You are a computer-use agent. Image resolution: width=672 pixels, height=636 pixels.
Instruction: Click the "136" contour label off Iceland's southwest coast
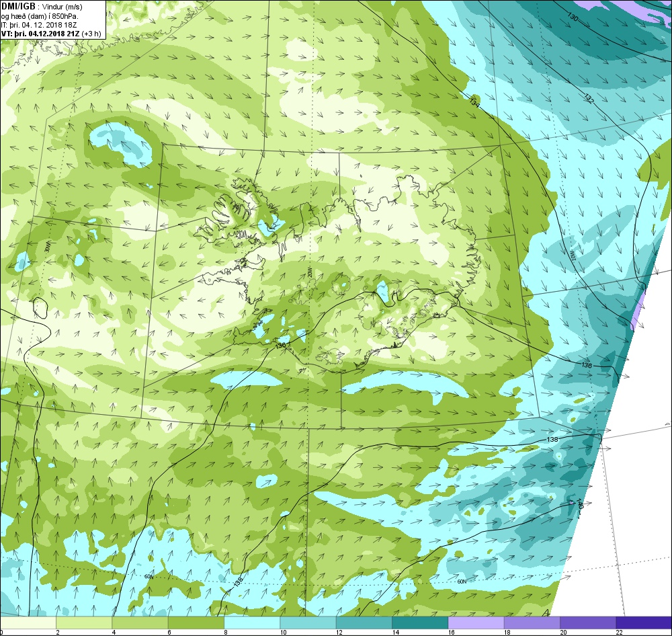[281, 346]
